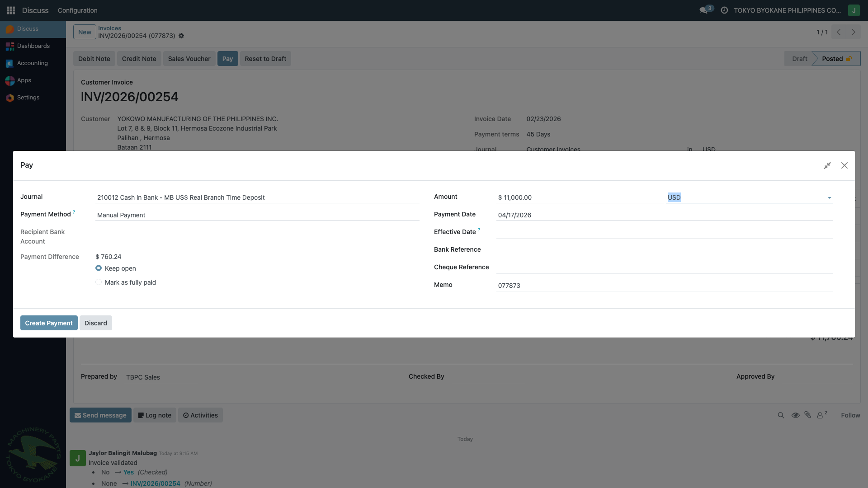
Task: Open the USD currency dropdown
Action: click(829, 197)
